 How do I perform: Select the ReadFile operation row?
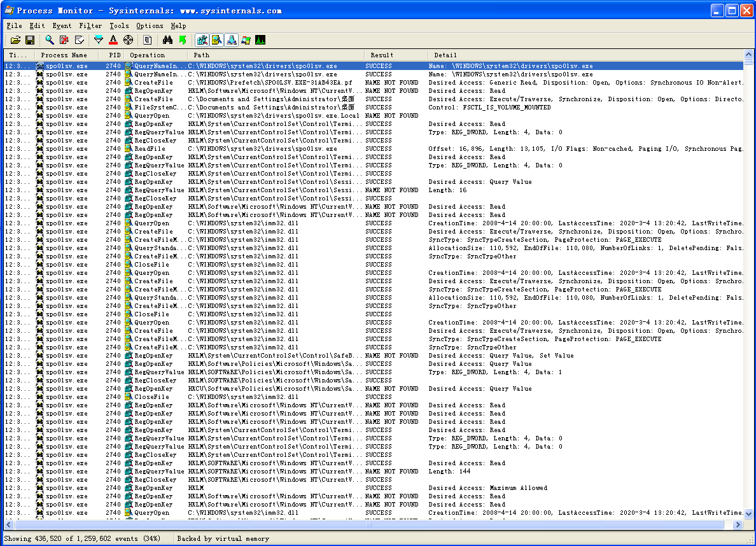pyautogui.click(x=373, y=148)
